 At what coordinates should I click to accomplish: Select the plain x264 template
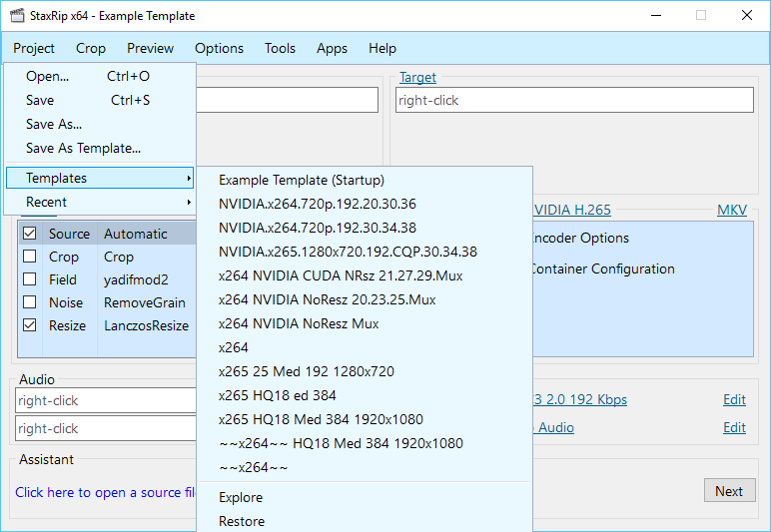365,347
